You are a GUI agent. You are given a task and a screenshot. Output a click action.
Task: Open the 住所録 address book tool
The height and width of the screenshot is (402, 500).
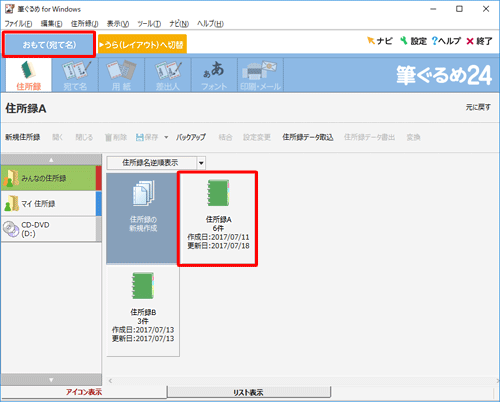(29, 75)
